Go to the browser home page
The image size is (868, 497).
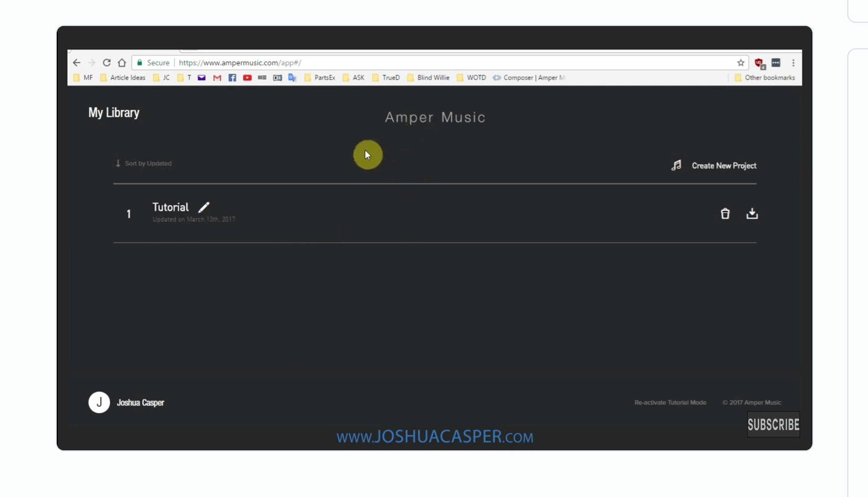122,63
